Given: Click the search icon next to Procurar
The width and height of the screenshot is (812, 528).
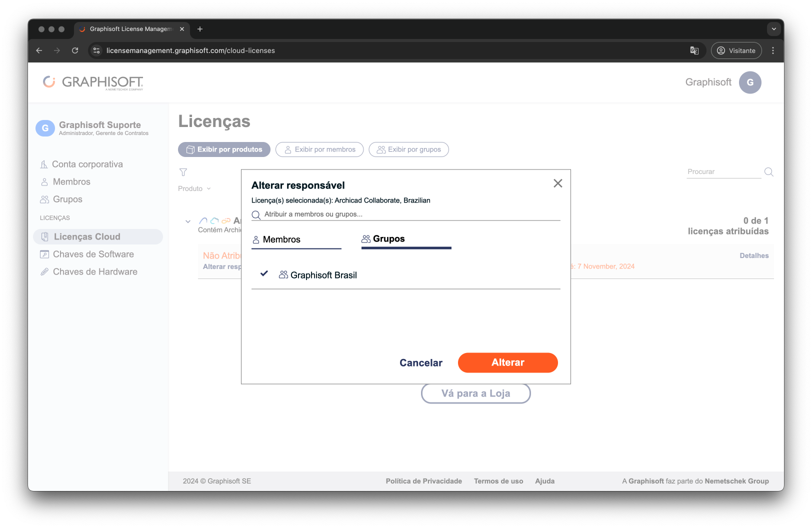Looking at the screenshot, I should 769,172.
